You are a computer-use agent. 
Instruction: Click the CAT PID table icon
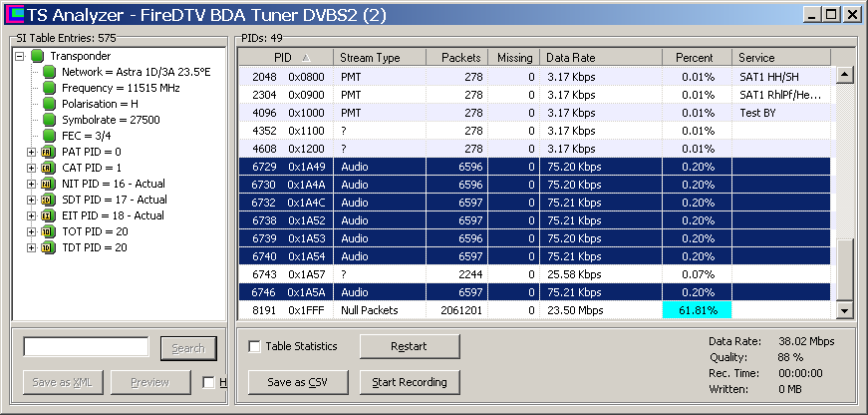(46, 168)
